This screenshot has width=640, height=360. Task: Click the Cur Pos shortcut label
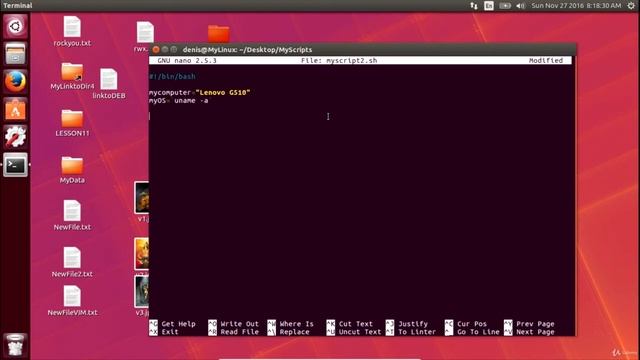(472, 324)
